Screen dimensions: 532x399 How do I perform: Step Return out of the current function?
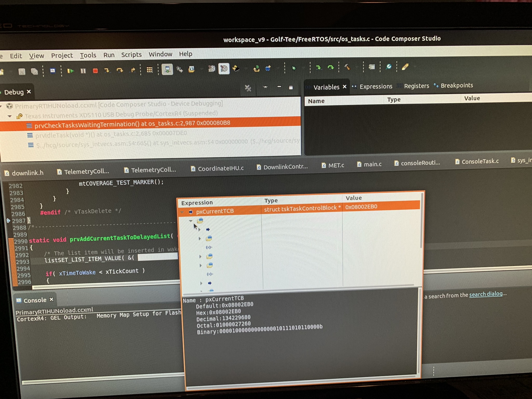(x=133, y=70)
